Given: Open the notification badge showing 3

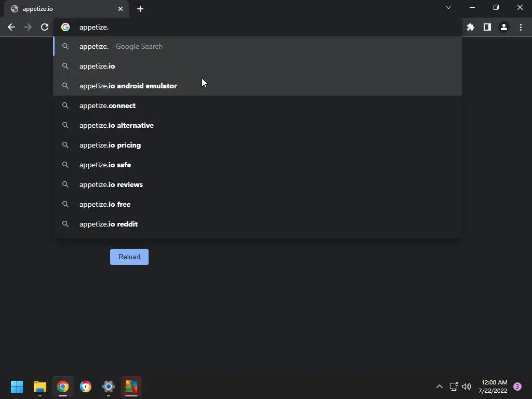Looking at the screenshot, I should 517,387.
